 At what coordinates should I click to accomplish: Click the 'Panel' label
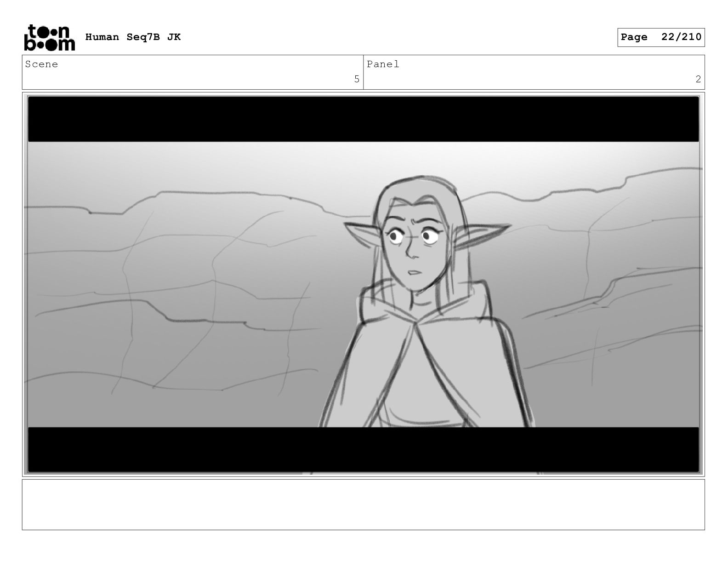pos(383,64)
